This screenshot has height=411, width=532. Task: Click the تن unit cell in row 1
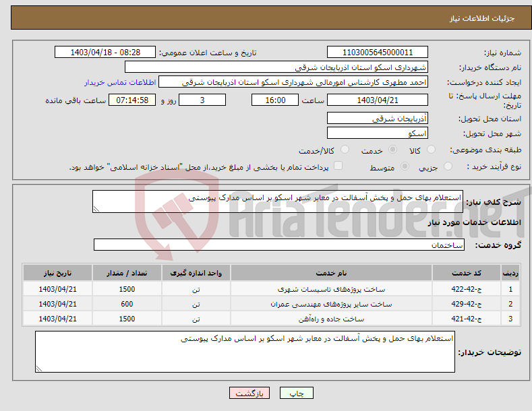(x=196, y=289)
